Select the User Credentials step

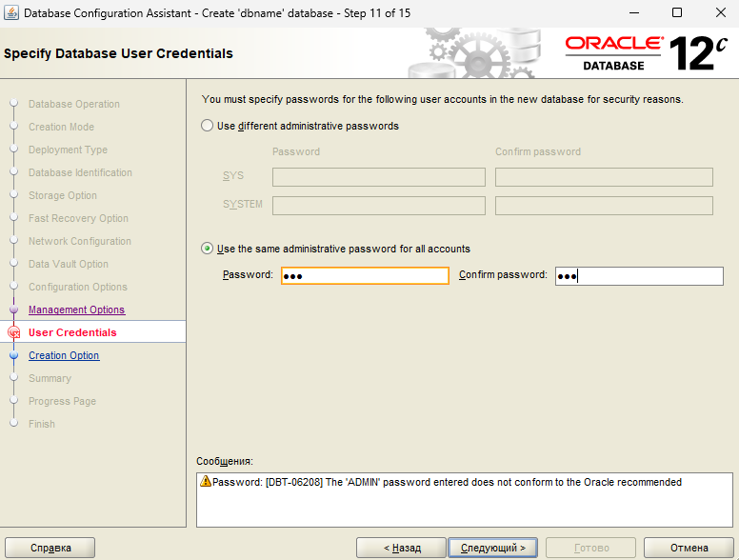pos(72,332)
